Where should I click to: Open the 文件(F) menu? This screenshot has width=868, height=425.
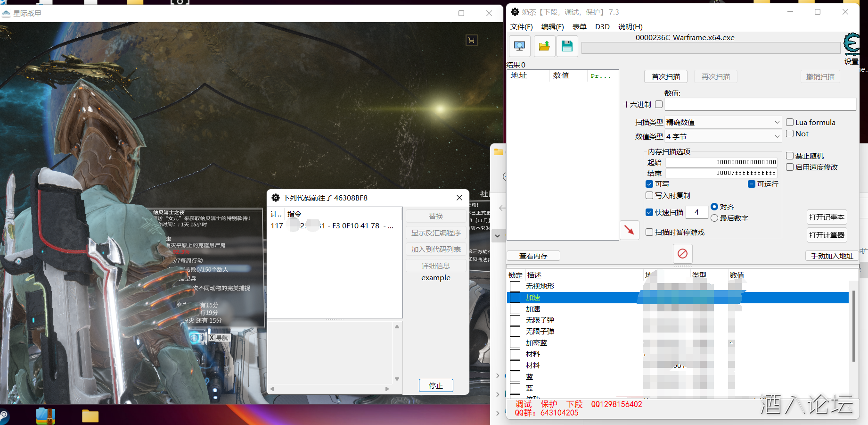521,26
